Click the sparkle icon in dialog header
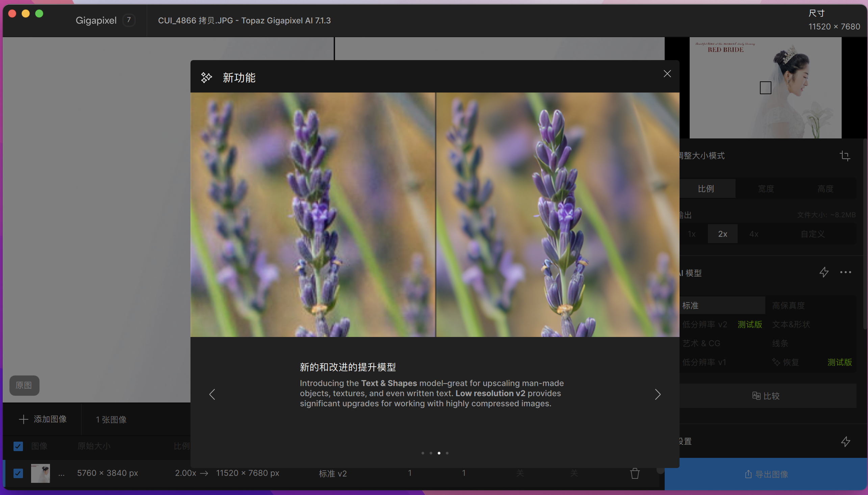The width and height of the screenshot is (868, 495). (206, 78)
